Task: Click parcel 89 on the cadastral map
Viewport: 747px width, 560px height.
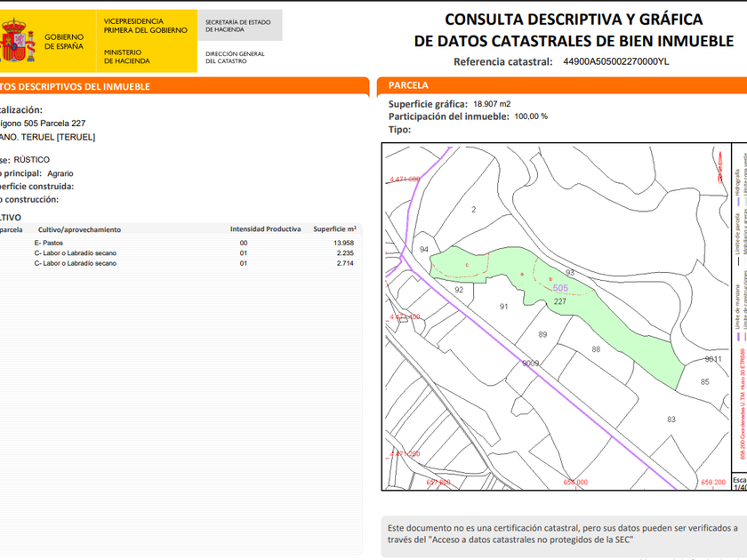Action: click(x=542, y=335)
